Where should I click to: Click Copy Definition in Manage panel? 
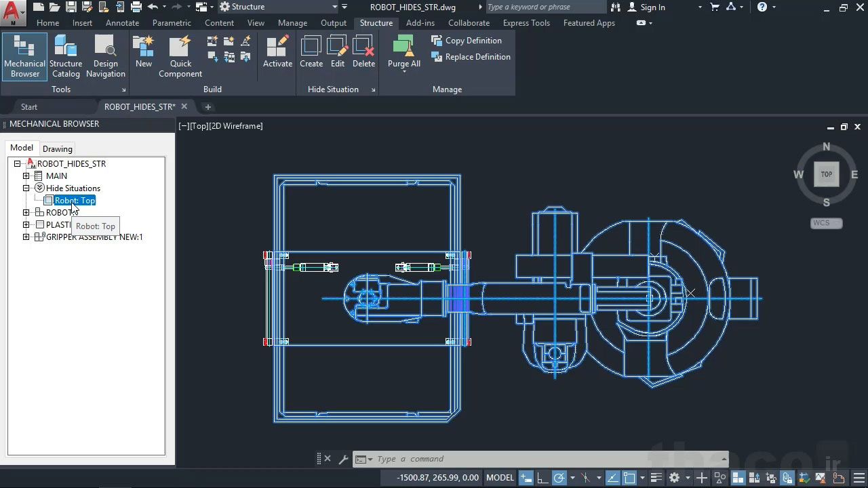pyautogui.click(x=467, y=41)
